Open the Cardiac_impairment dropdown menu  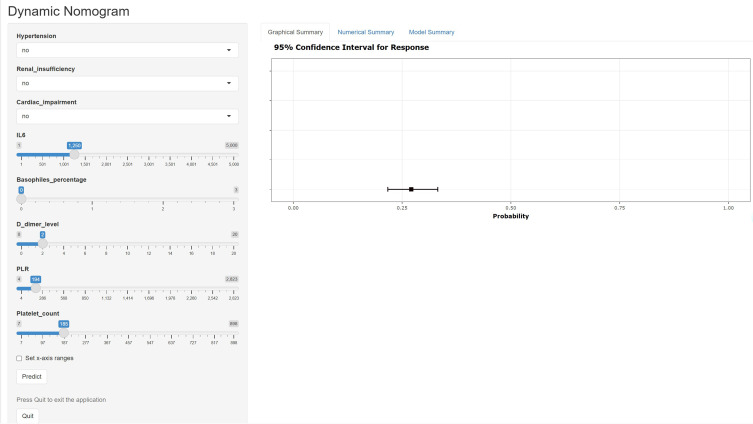tap(127, 116)
